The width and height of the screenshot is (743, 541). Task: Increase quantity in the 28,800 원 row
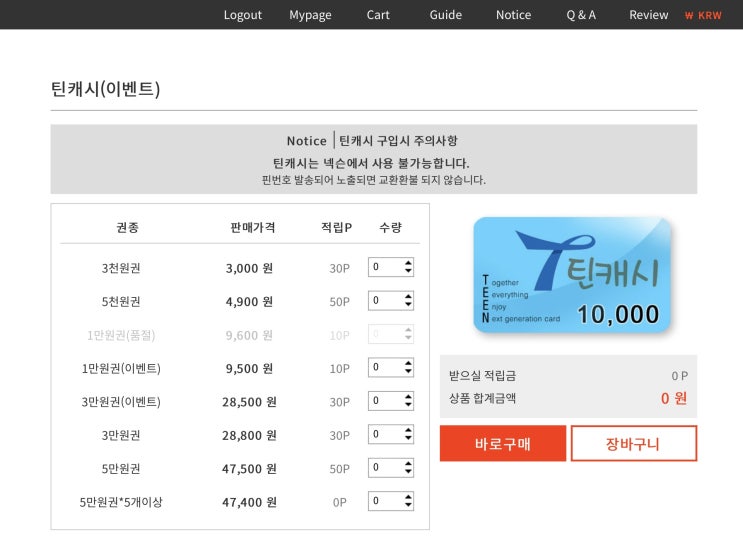click(408, 430)
